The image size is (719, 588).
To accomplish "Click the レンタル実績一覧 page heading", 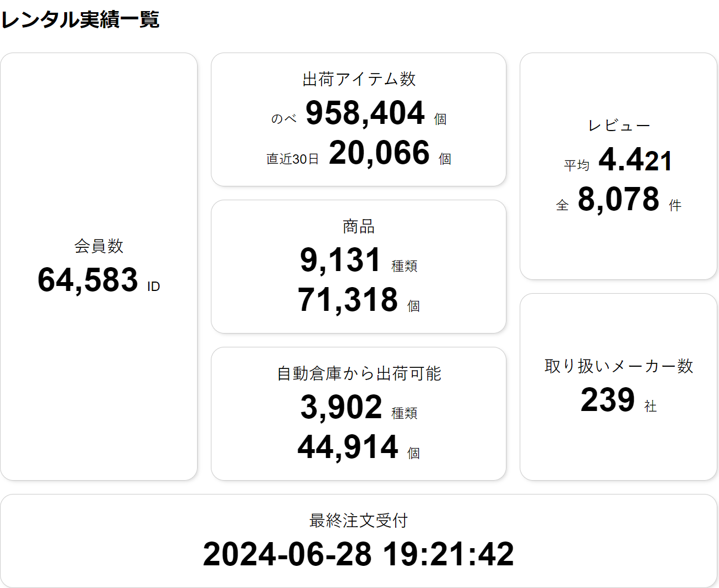I will [80, 19].
